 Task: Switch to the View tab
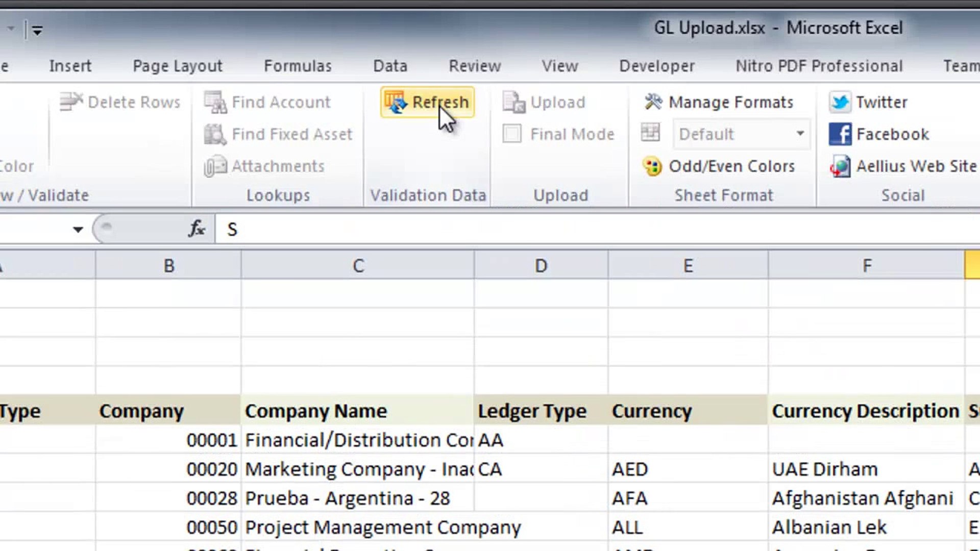tap(560, 66)
